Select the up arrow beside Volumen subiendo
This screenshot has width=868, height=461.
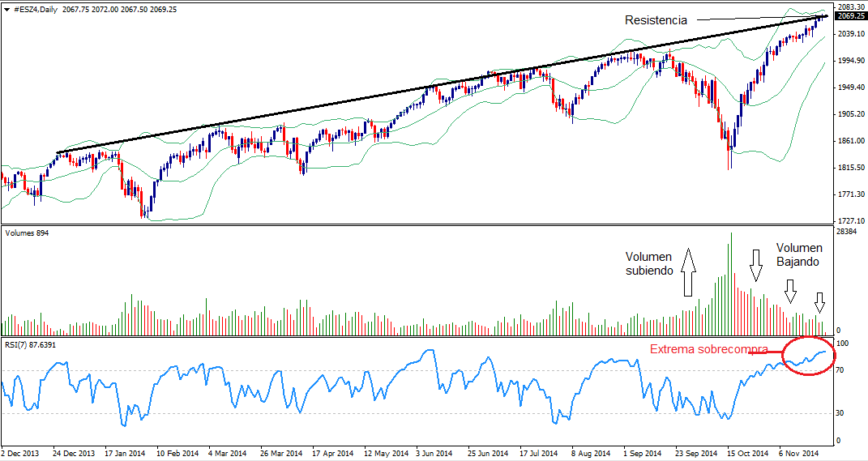(687, 271)
